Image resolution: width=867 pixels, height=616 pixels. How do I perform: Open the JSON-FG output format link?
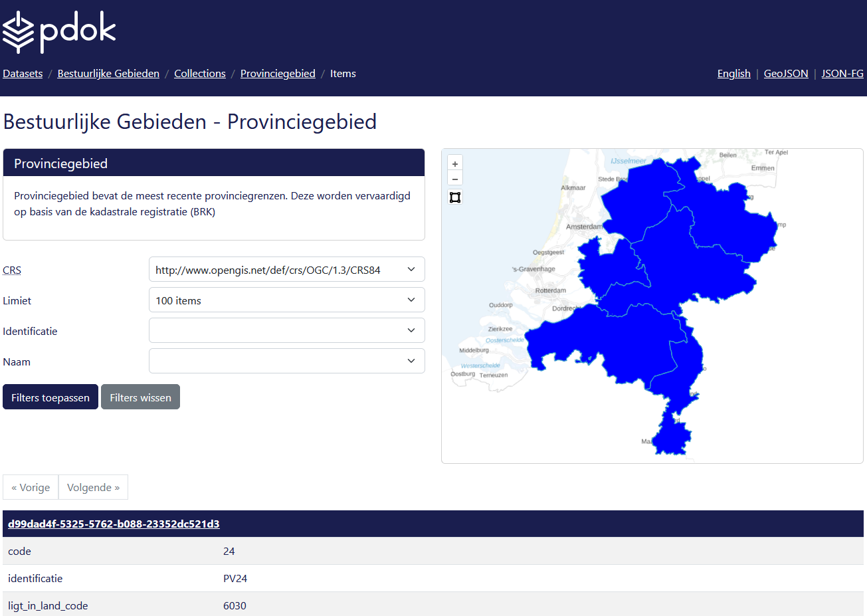click(842, 73)
